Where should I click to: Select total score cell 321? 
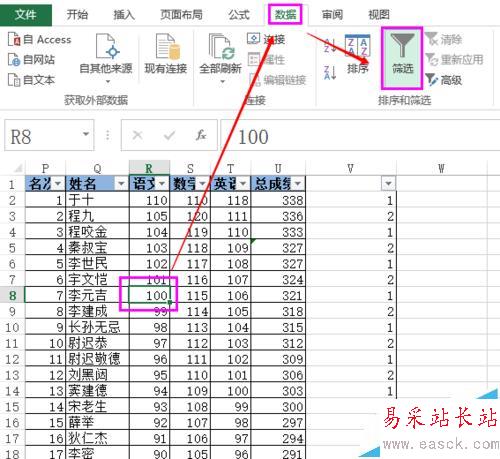tap(278, 295)
